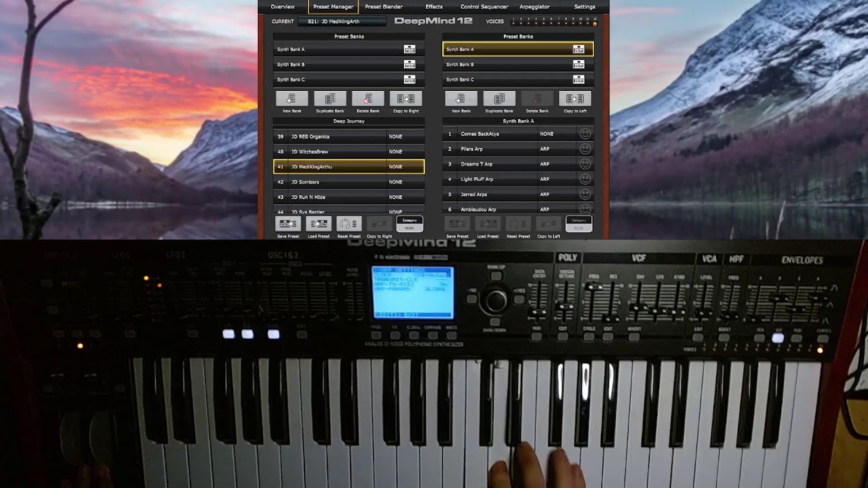Reset Preset in the left panel
868x488 pixels.
tap(349, 224)
